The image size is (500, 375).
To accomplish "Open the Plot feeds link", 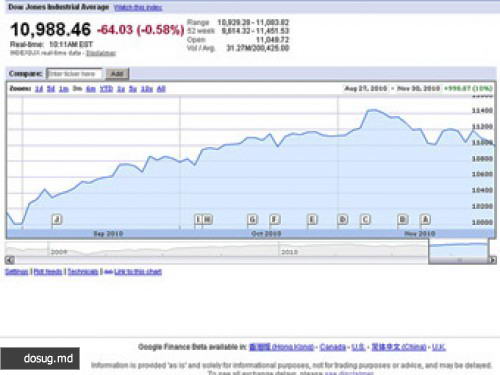I will click(x=48, y=272).
